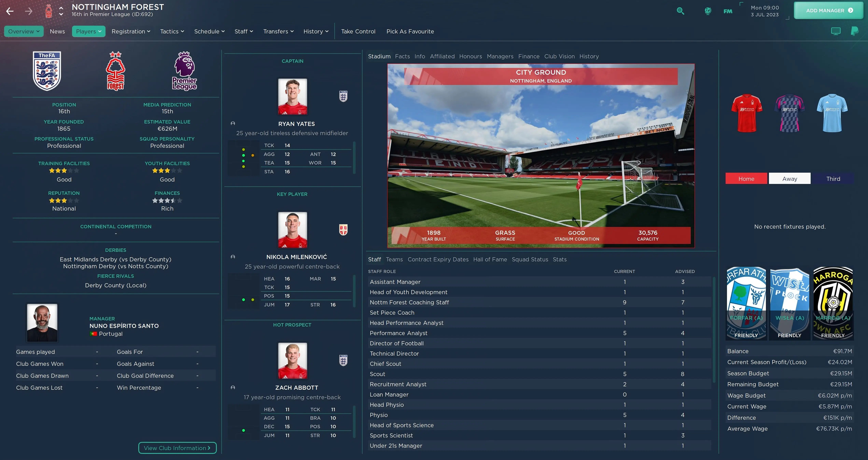
Task: Open manager Nuno Espírito Santo profile
Action: click(124, 326)
